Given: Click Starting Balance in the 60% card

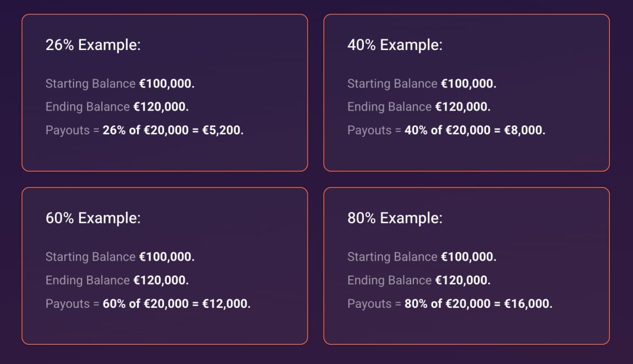Looking at the screenshot, I should (90, 257).
